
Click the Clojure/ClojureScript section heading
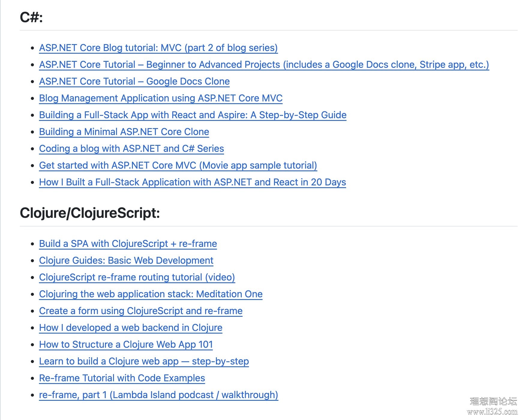(90, 213)
